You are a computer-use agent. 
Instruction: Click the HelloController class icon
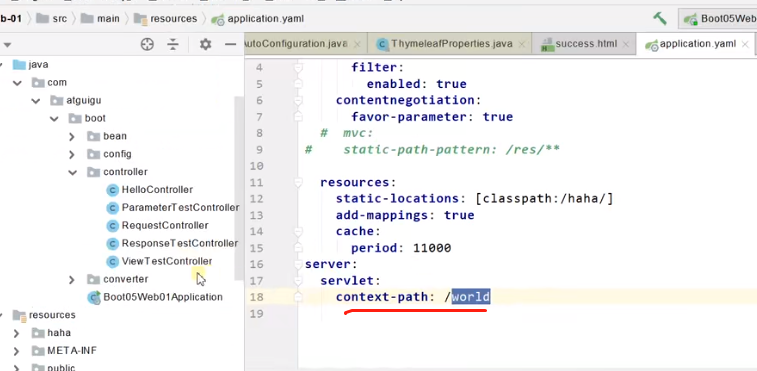(x=112, y=190)
